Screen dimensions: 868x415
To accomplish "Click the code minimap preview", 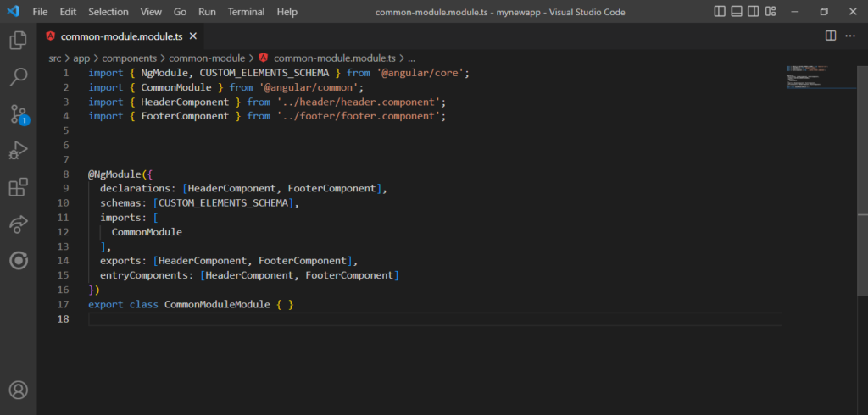I will [x=821, y=77].
